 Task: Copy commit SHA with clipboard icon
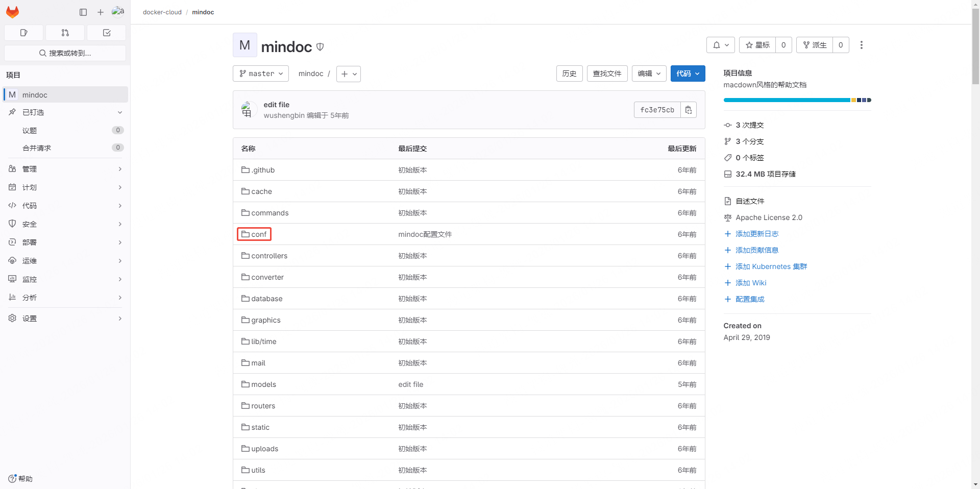click(688, 110)
